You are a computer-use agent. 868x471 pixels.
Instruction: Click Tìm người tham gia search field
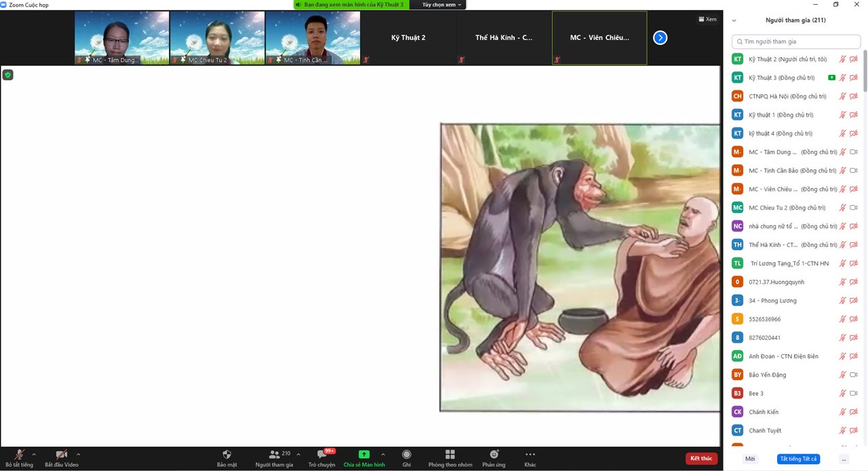point(796,41)
